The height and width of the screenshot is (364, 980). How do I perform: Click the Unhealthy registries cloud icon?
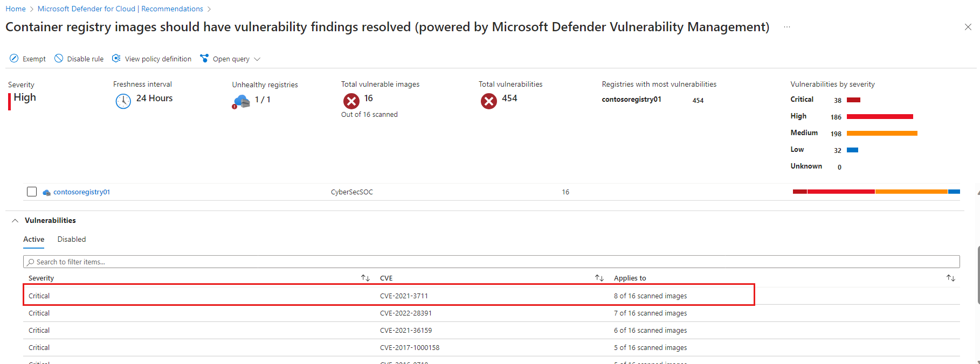coord(241,101)
